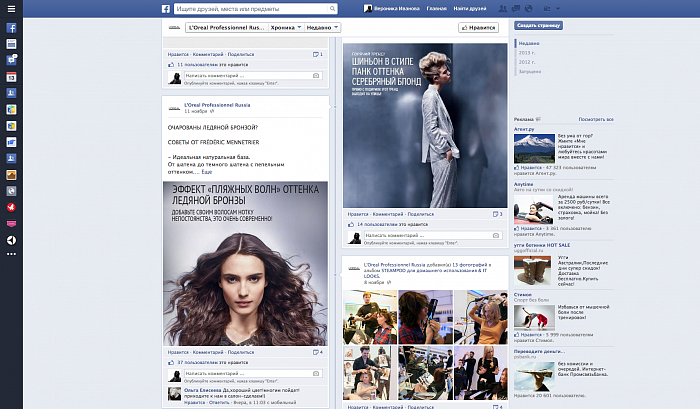Open the friend requests icon in the top bar
Screen dimensions: 700x409
503,8
